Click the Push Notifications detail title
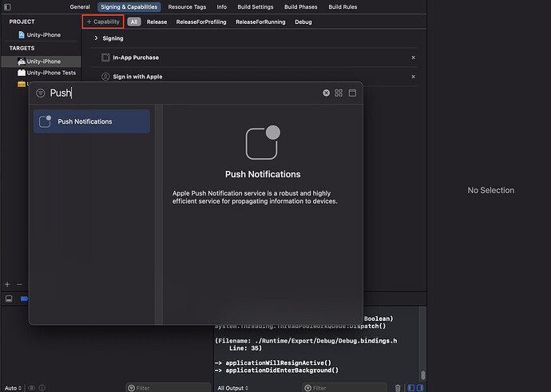Viewport: 551px width, 392px height. (263, 174)
